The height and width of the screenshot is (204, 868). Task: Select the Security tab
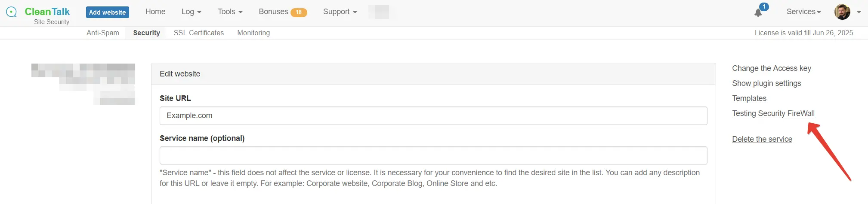146,33
